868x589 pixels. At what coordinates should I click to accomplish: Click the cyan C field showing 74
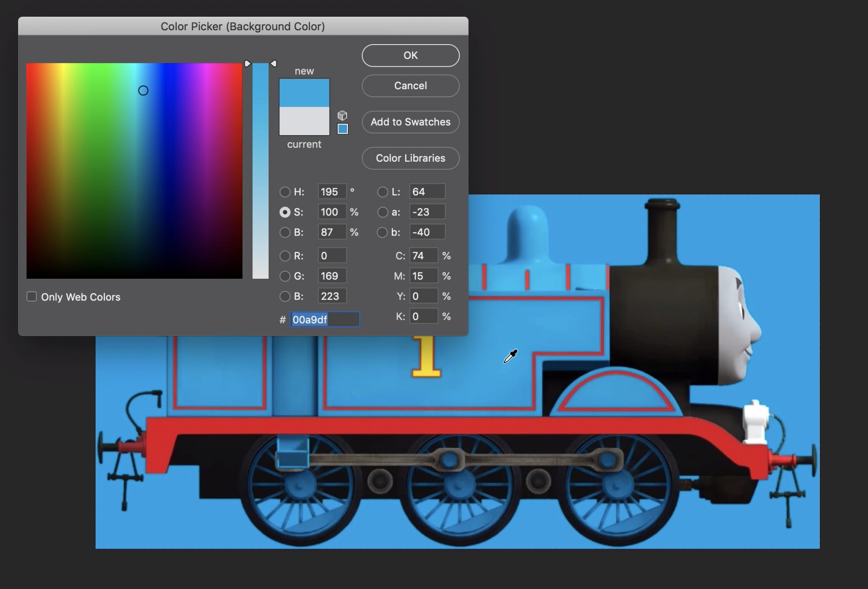[x=424, y=256]
